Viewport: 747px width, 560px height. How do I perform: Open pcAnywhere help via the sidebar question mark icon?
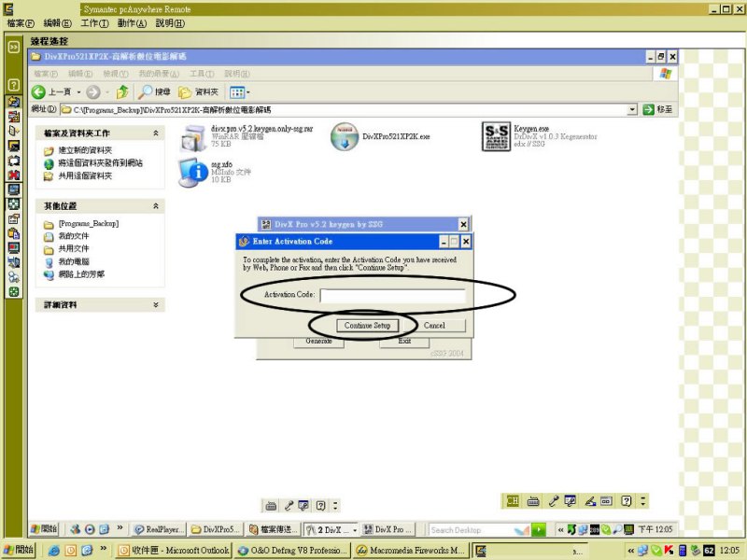(14, 85)
